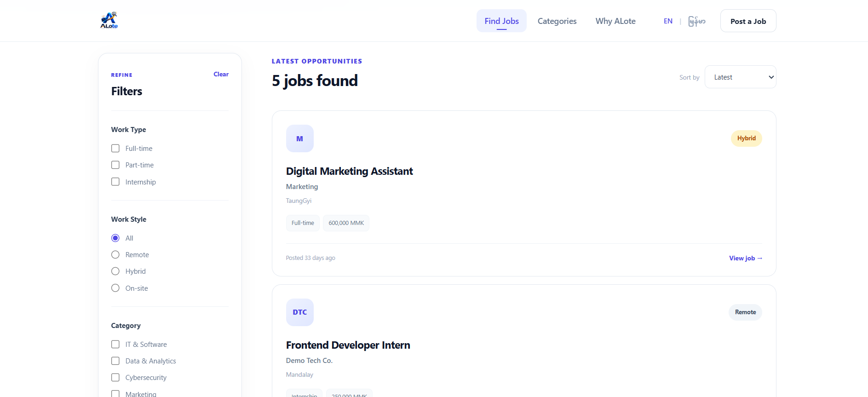
Task: Open the Find Jobs tab
Action: (x=501, y=21)
